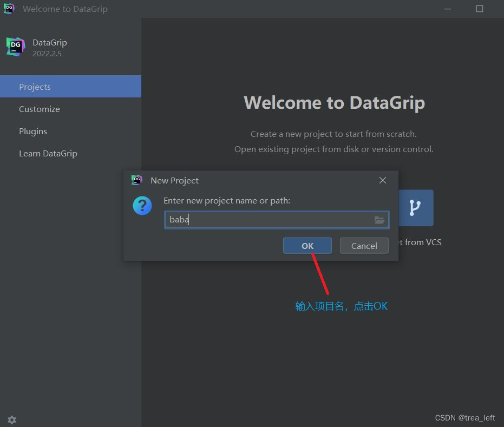Select the Projects tab in sidebar
The height and width of the screenshot is (427, 504).
tap(70, 87)
